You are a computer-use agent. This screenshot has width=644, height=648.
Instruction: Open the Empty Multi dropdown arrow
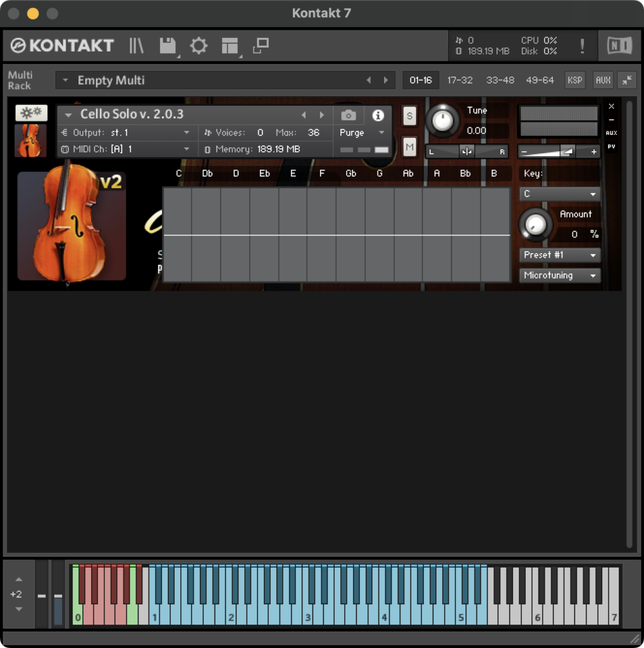(x=65, y=80)
